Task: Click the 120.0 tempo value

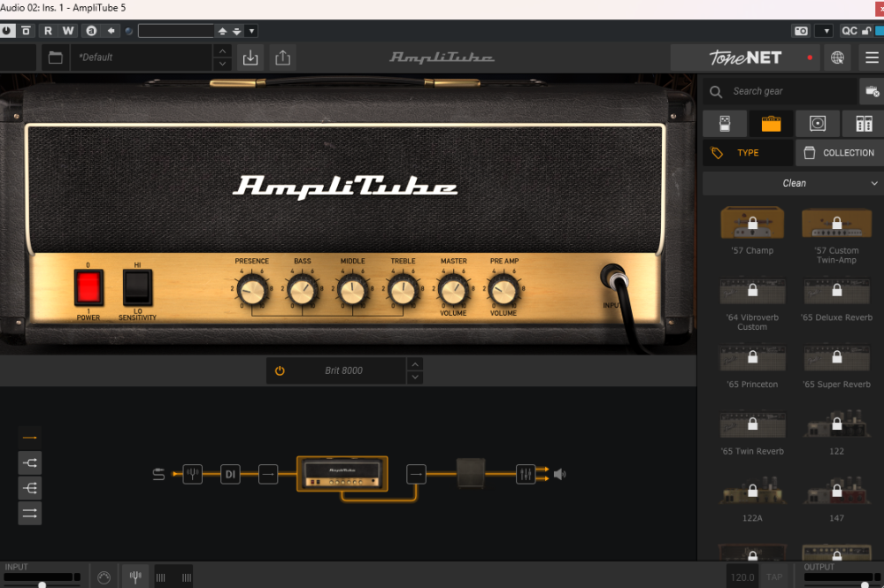Action: tap(742, 577)
